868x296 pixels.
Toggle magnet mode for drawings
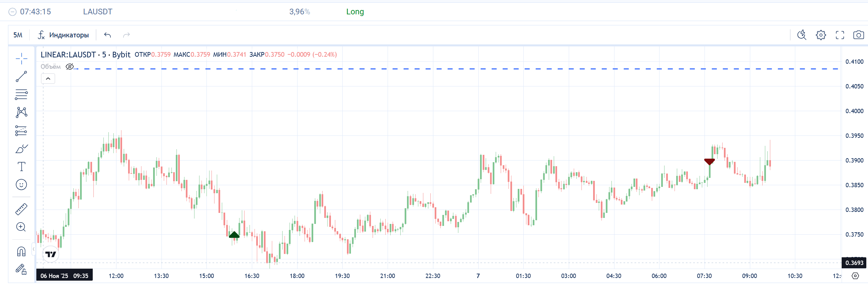tap(21, 252)
